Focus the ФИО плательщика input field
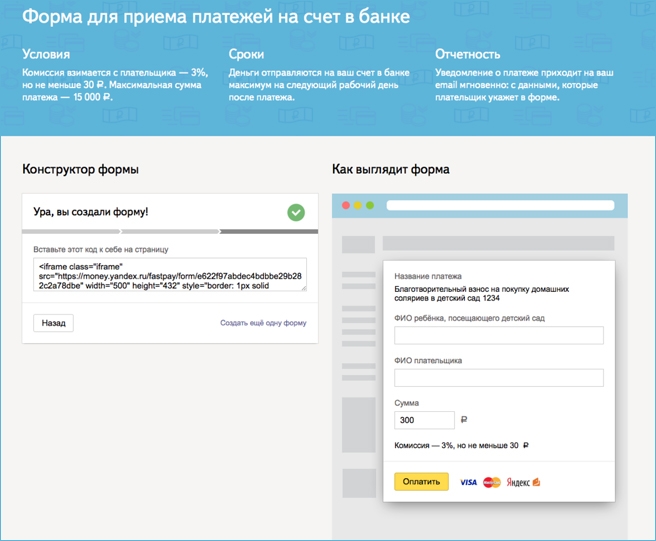Image resolution: width=656 pixels, height=541 pixels. (499, 377)
